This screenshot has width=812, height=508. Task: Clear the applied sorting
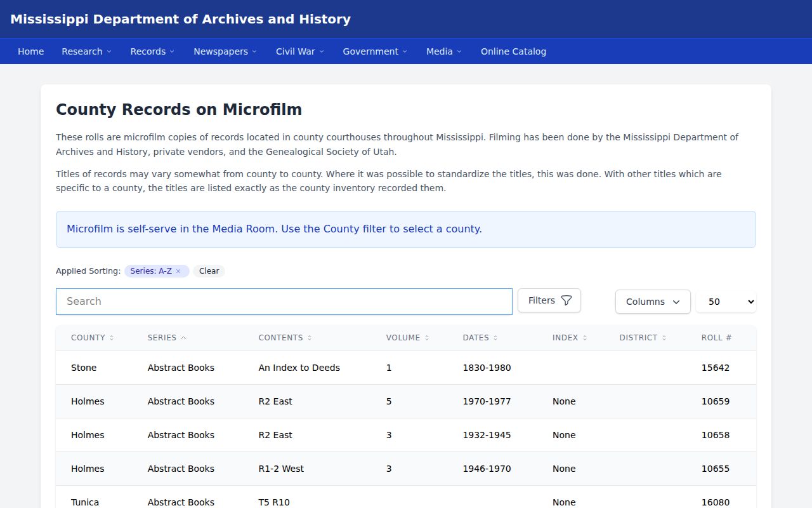209,271
